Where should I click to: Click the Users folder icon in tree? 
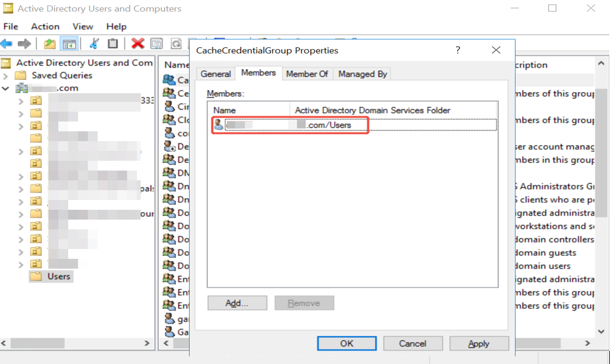(36, 276)
